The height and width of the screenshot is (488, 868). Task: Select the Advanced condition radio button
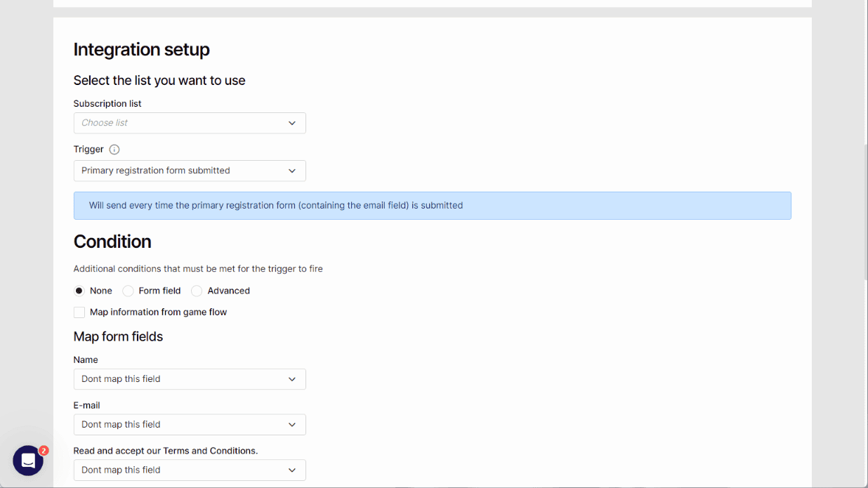click(197, 291)
